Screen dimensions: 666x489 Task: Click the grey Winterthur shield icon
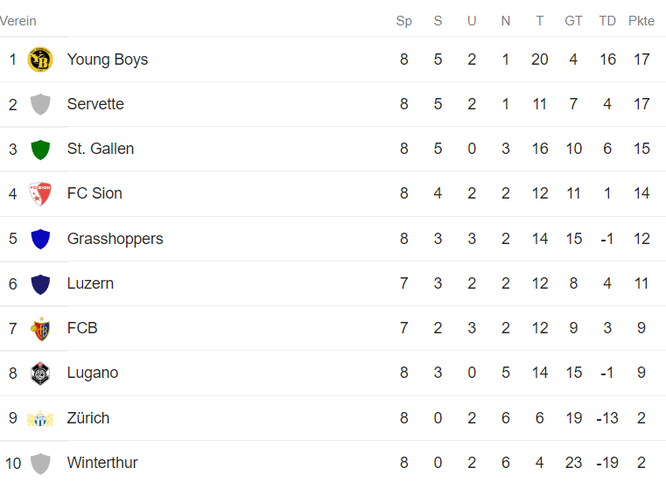(40, 463)
